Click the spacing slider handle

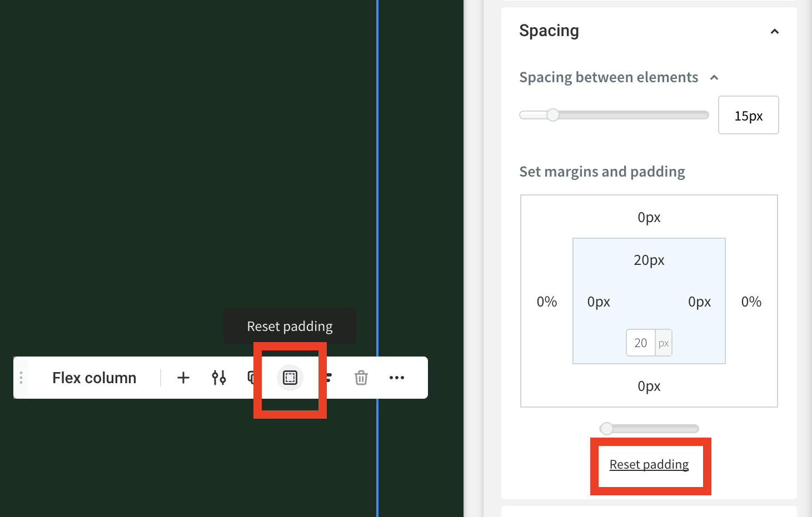(552, 114)
